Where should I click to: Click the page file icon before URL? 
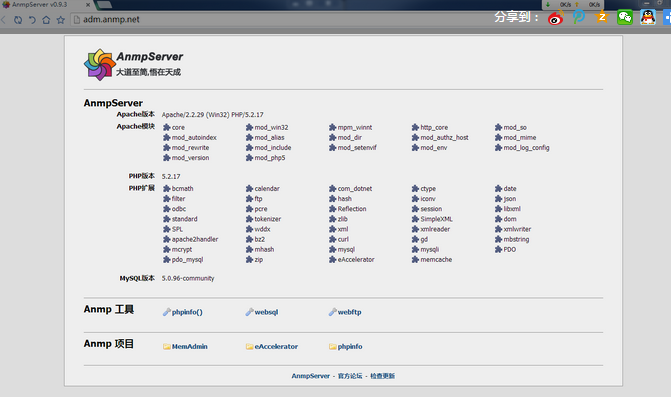[x=77, y=20]
